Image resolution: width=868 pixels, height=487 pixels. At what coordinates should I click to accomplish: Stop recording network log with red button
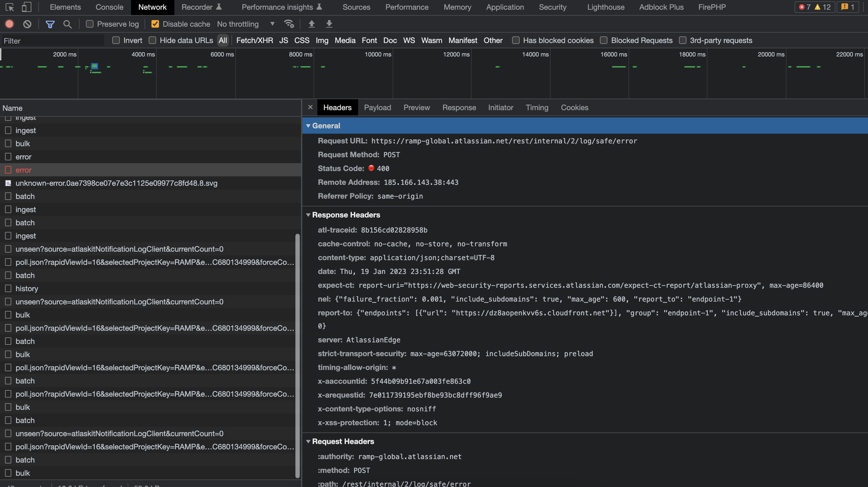9,24
